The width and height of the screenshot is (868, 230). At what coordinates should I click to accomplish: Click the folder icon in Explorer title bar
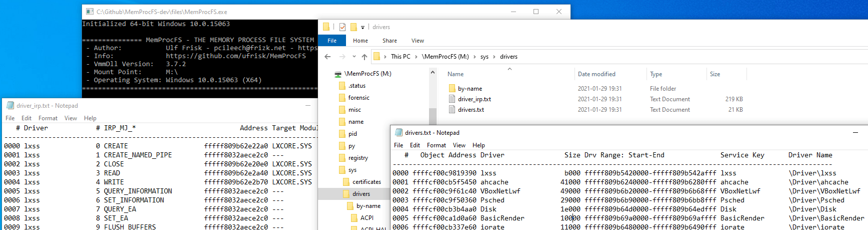[x=326, y=27]
